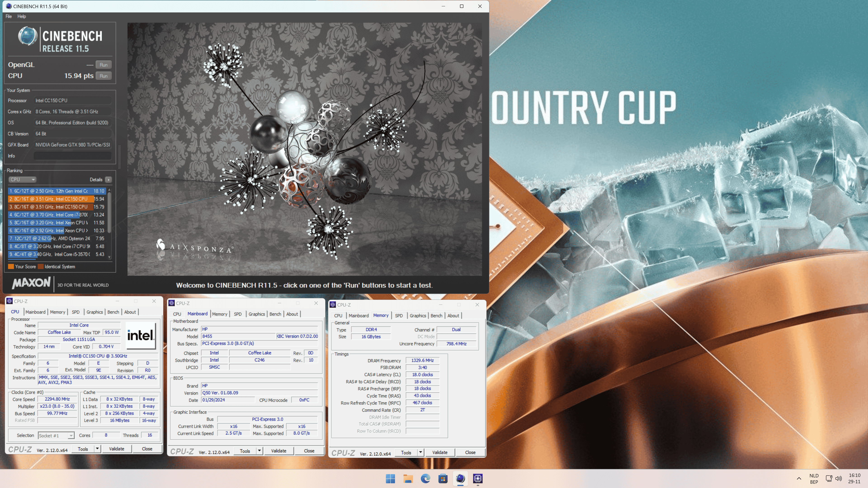Select ranking row Core i5-3570 5.43
Image resolution: width=868 pixels, height=488 pixels.
(x=57, y=254)
